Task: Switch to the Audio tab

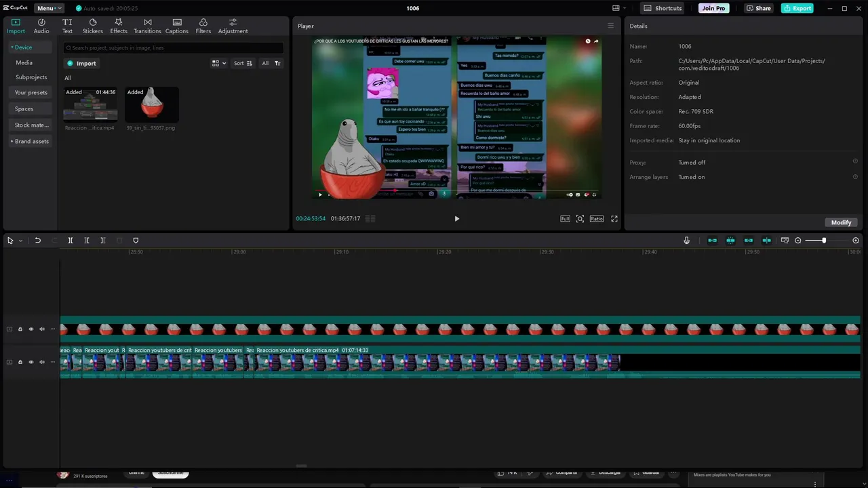Action: click(x=41, y=26)
